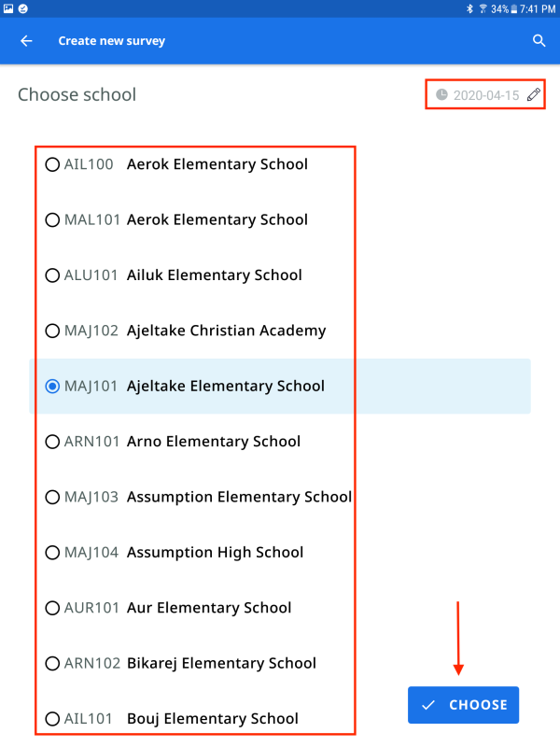Select AIL100 Aerok Elementary School radio
The width and height of the screenshot is (560, 747).
point(53,164)
